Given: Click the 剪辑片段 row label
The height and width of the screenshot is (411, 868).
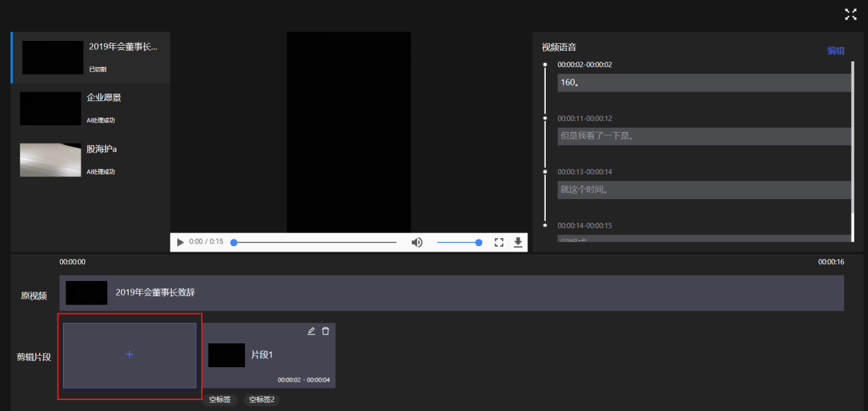Looking at the screenshot, I should coord(34,357).
